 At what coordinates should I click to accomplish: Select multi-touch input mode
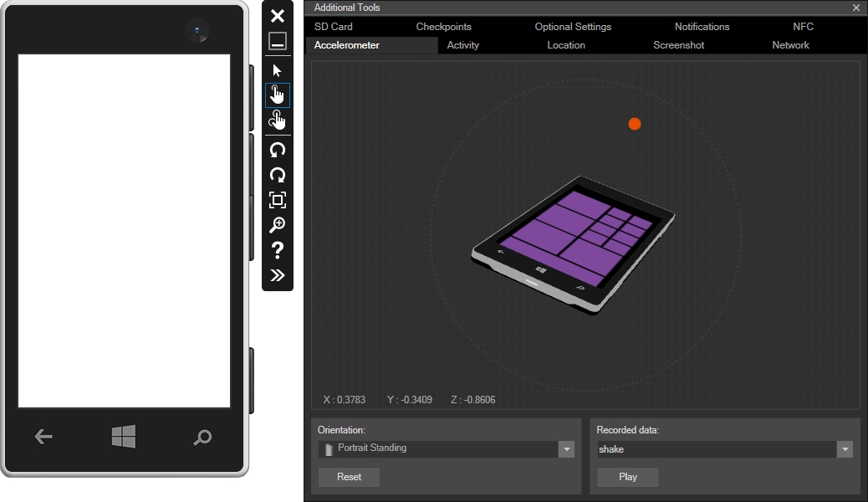coord(278,120)
